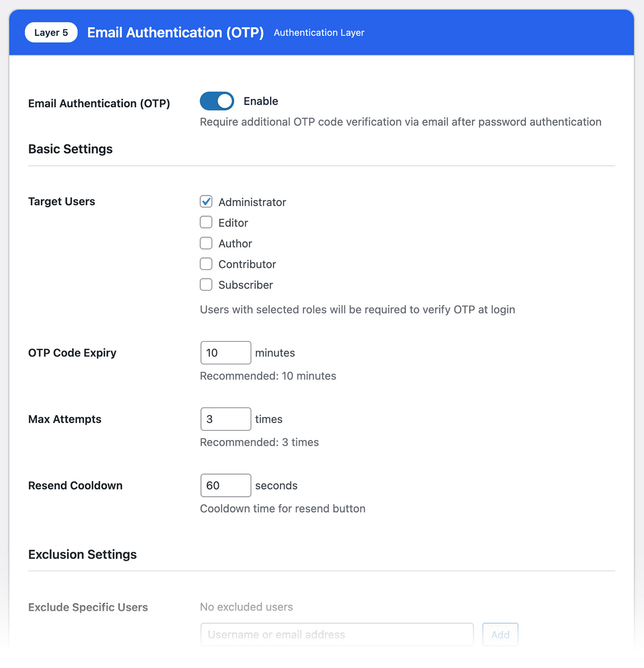Click the Subscriber label text
Image resolution: width=644 pixels, height=668 pixels.
pyautogui.click(x=245, y=285)
